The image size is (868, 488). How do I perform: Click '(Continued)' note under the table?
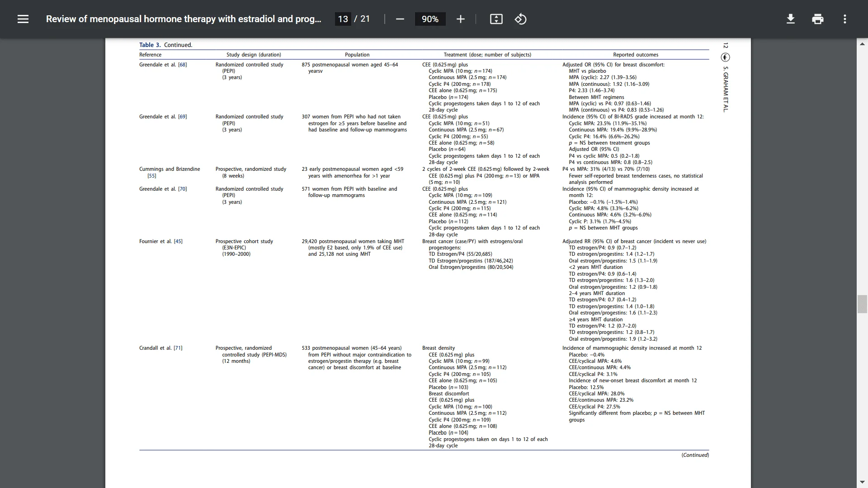point(695,455)
